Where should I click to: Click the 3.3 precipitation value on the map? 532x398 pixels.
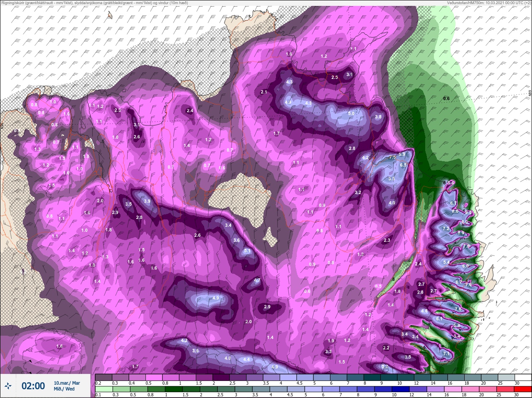[328, 351]
